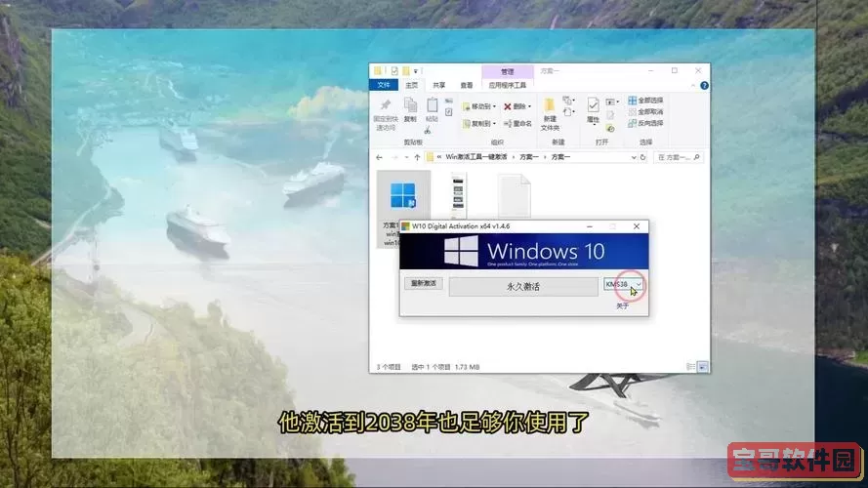Open the 应用程序工具 (Application Tools) tab
The width and height of the screenshot is (868, 488).
tap(507, 85)
